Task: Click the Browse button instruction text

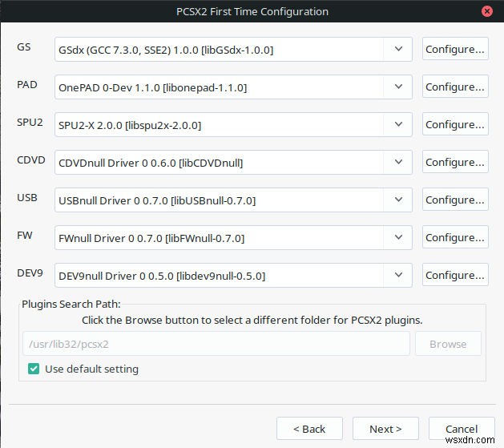Action: point(252,320)
